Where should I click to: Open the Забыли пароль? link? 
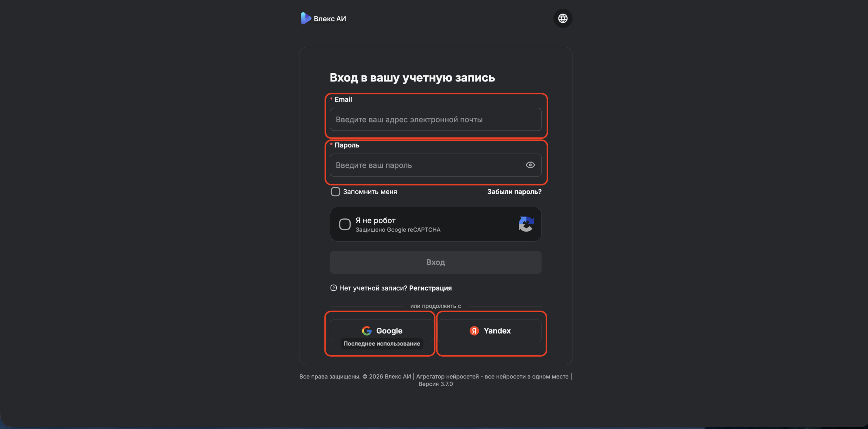pos(514,192)
